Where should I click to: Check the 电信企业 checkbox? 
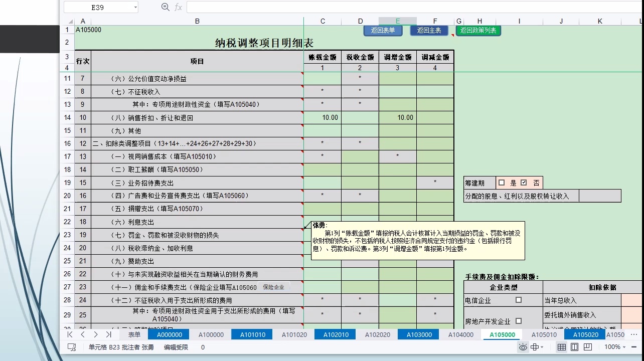519,300
